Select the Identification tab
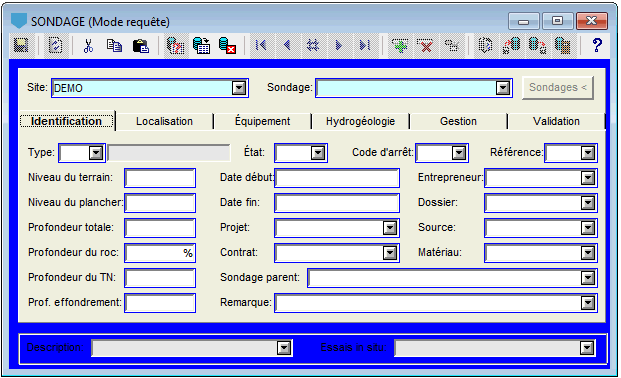Viewport: 621px width, 378px height. [x=67, y=121]
